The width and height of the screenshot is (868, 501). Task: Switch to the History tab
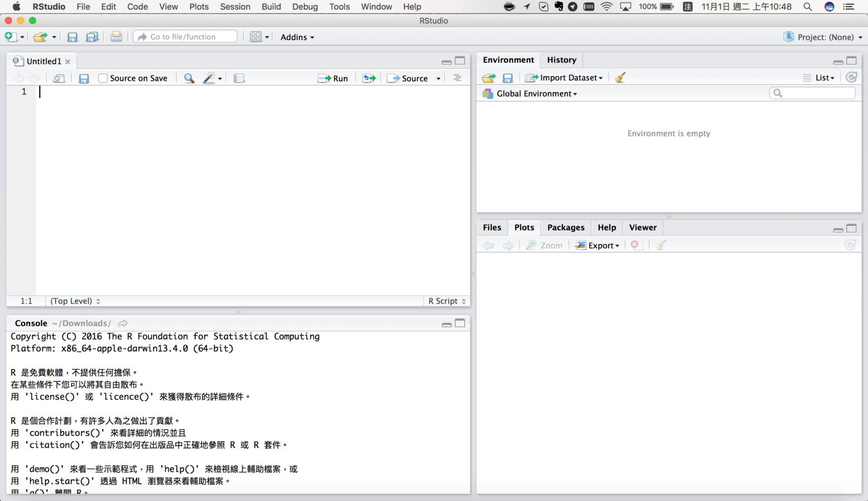click(x=561, y=60)
